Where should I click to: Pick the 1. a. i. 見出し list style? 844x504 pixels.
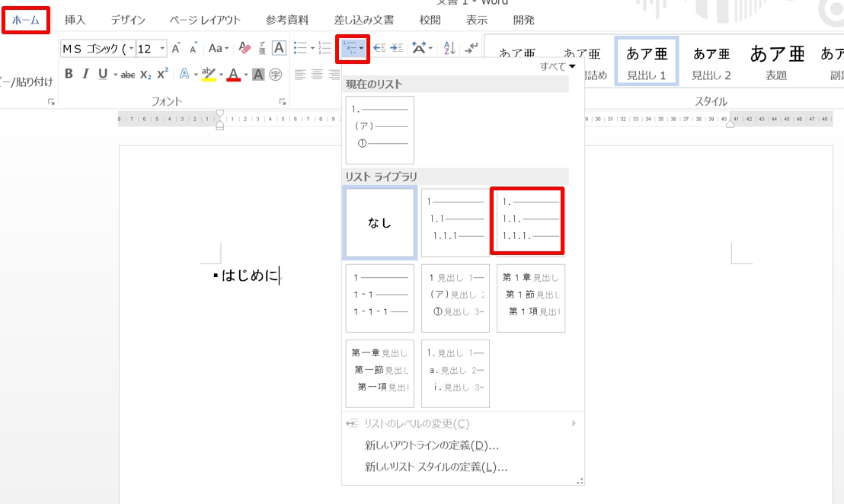coord(456,373)
